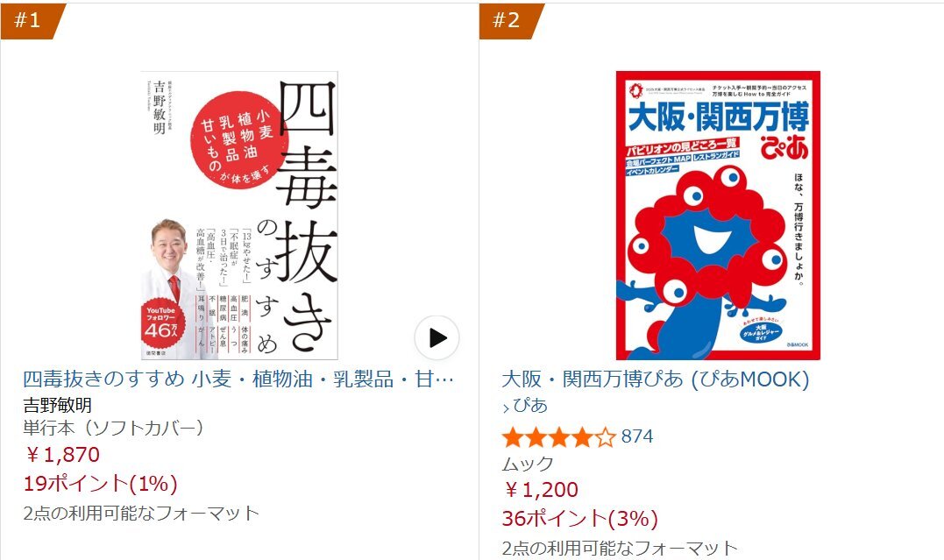Click the author name 吉野敏明

point(58,405)
